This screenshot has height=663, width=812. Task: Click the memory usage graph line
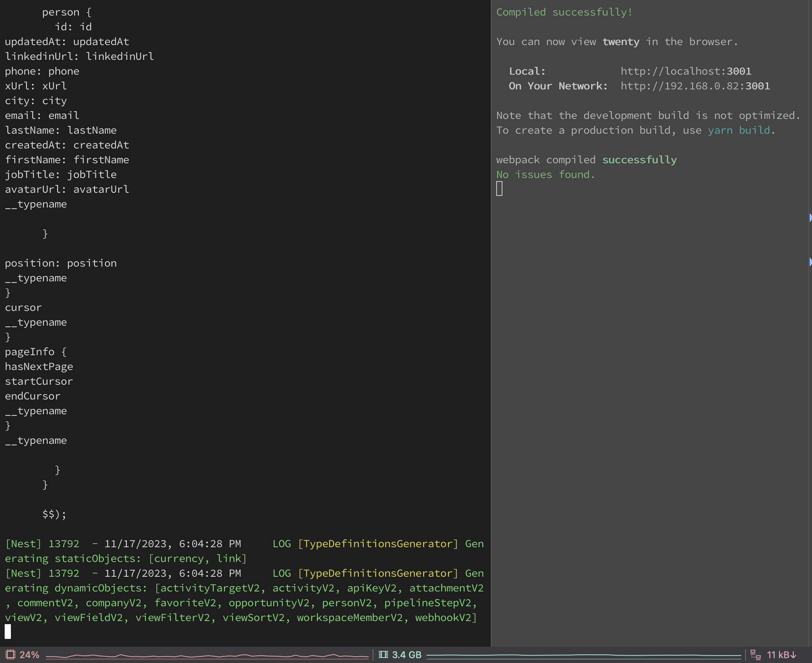click(583, 656)
